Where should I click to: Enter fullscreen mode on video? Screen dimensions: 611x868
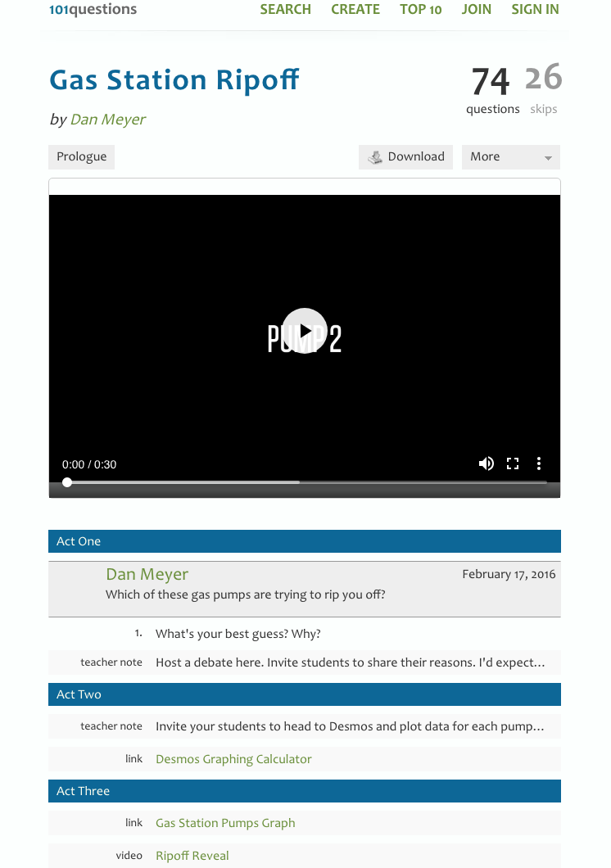[x=513, y=463]
